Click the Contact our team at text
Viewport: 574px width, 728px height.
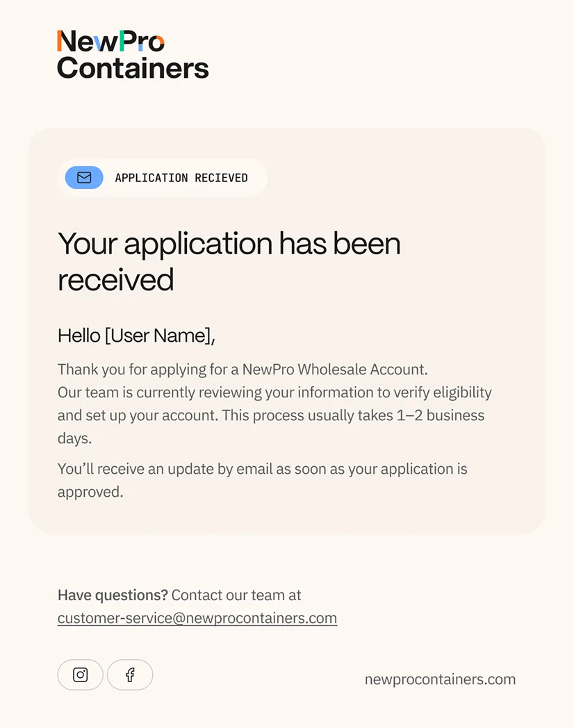[x=236, y=595]
